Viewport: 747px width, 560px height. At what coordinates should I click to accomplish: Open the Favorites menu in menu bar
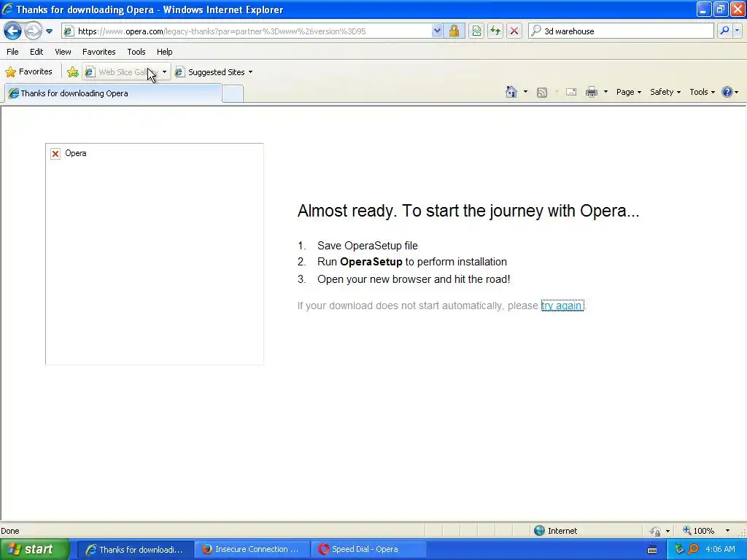pyautogui.click(x=98, y=52)
